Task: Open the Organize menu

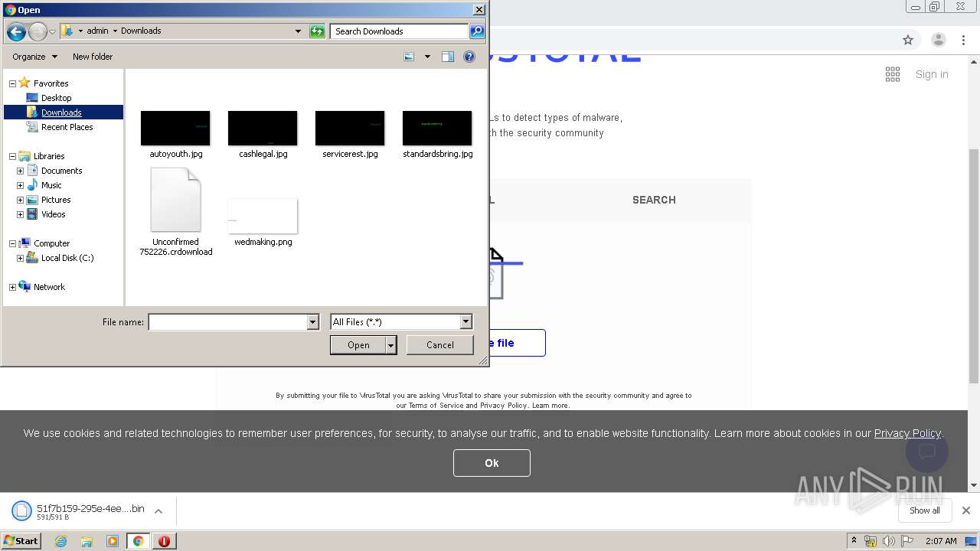Action: (x=34, y=57)
